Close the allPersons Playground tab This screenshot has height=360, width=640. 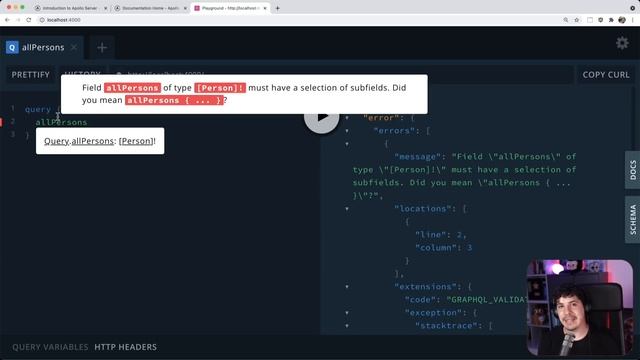point(74,47)
